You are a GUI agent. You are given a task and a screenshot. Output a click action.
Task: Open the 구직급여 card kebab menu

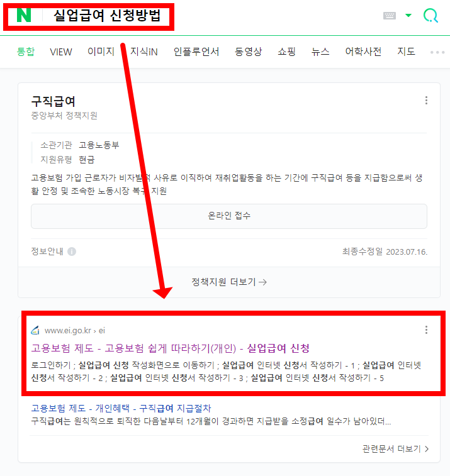pos(426,101)
